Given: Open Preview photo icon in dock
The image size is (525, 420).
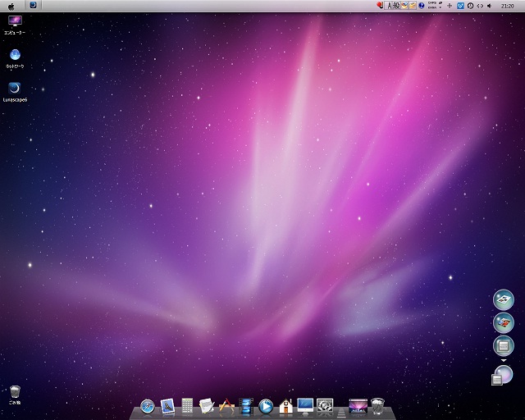Looking at the screenshot, I should pyautogui.click(x=167, y=406).
